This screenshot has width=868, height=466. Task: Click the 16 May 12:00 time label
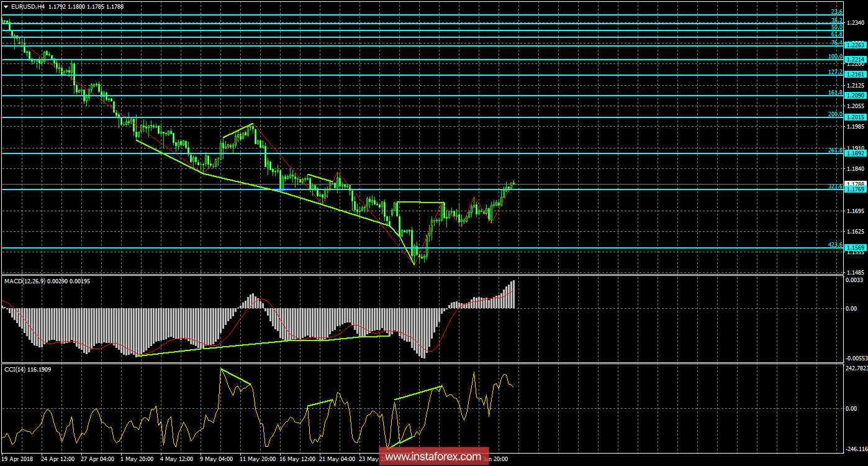click(298, 459)
